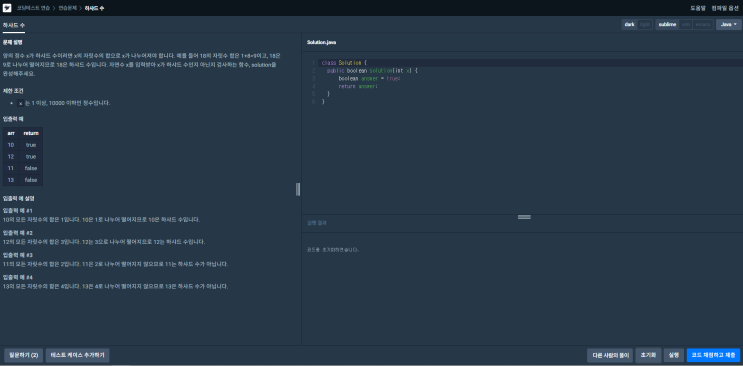Open the 연습문제 breadcrumb link
The width and height of the screenshot is (743, 366).
point(67,9)
